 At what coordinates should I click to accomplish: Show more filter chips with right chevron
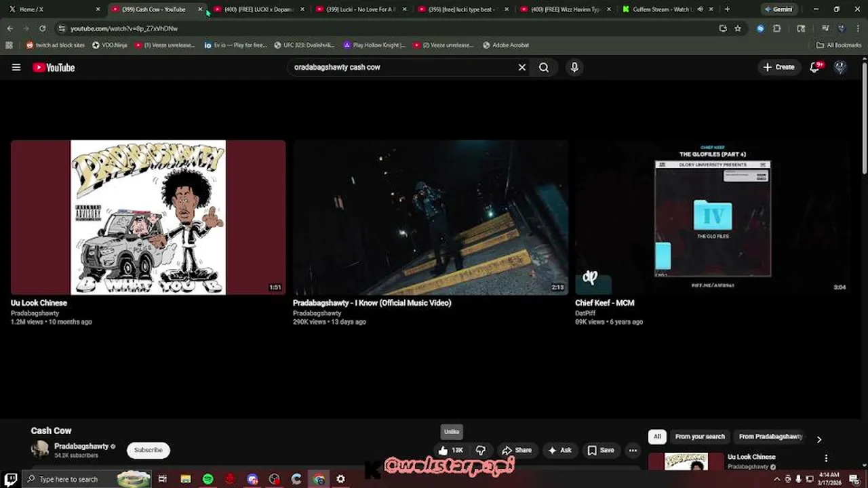pyautogui.click(x=818, y=439)
